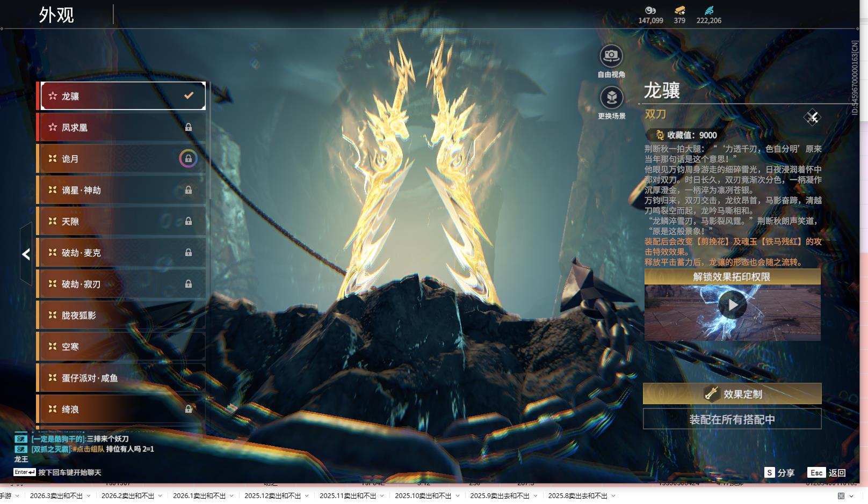The height and width of the screenshot is (504, 868).
Task: Click the 返回 back button
Action: coord(827,472)
